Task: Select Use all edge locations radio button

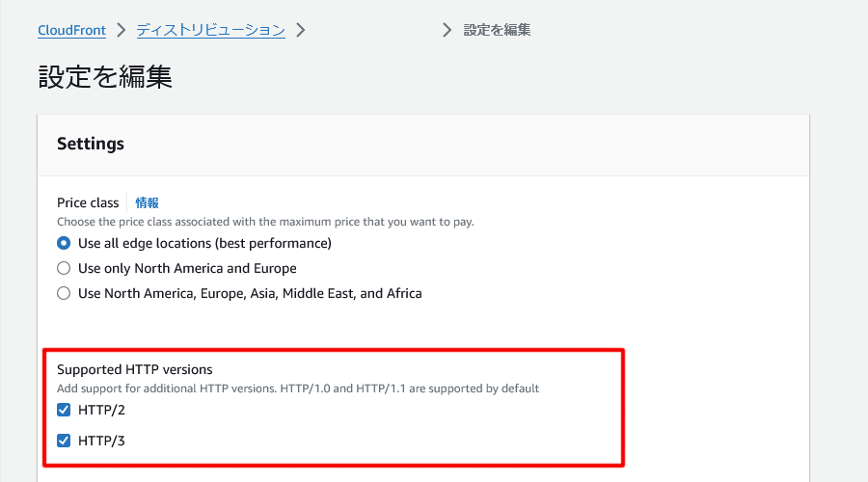Action: [64, 243]
